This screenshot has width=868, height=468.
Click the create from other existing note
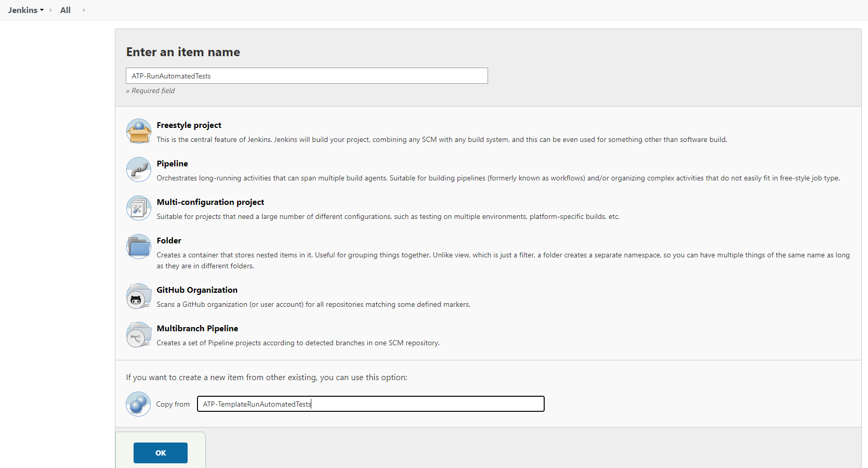point(267,378)
